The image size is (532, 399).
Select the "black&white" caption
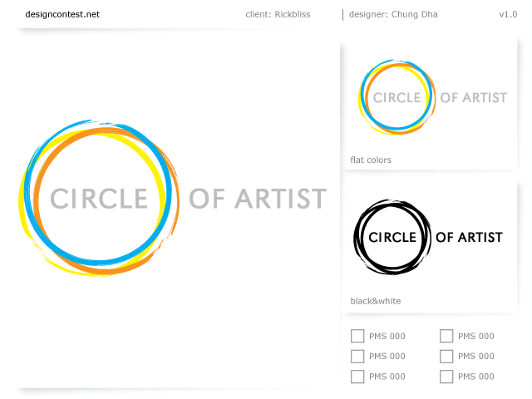pos(376,301)
